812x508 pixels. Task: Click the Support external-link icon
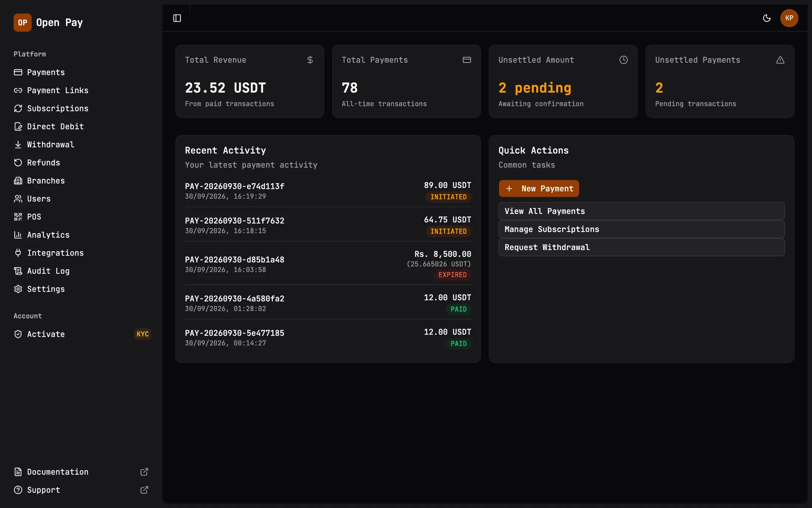click(144, 490)
